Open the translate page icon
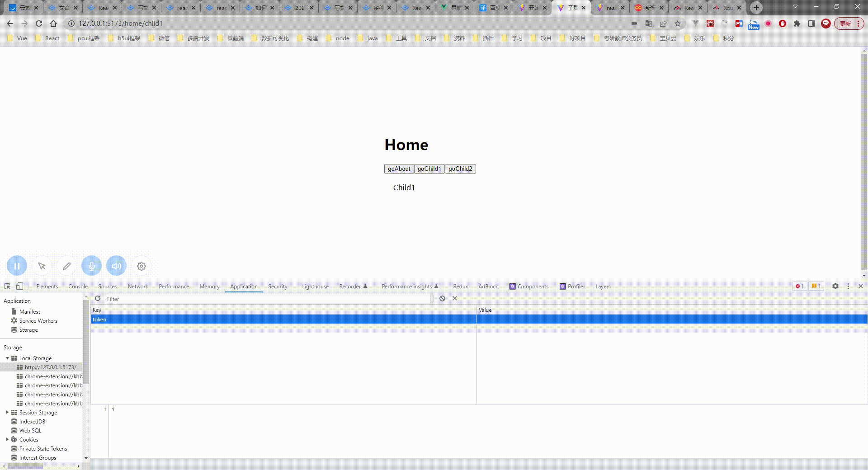 (x=649, y=23)
